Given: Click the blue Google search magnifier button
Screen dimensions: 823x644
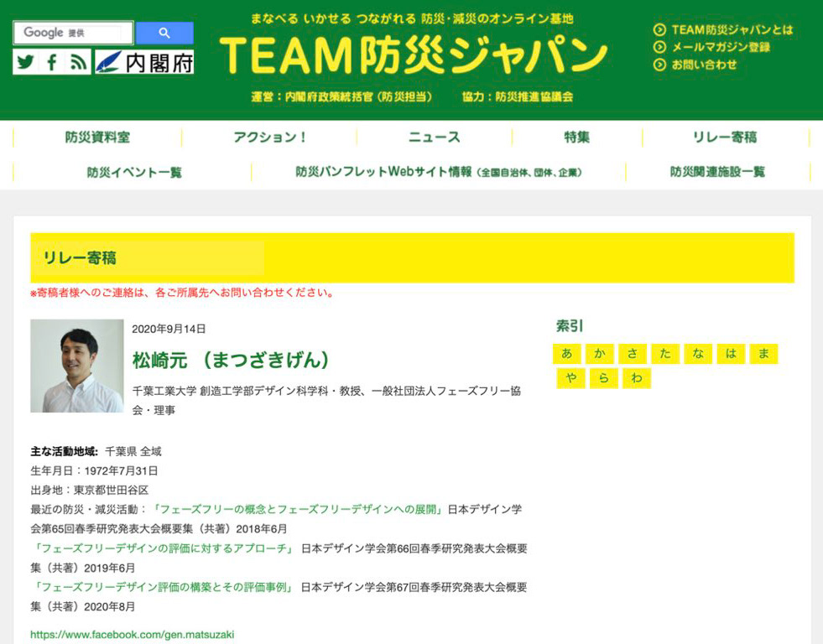Looking at the screenshot, I should click(x=164, y=33).
